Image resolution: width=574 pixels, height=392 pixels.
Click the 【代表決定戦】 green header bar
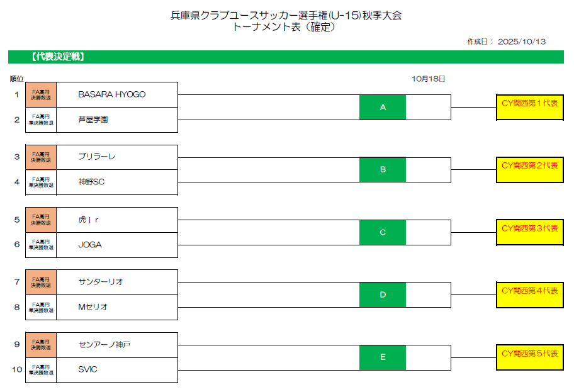(x=286, y=57)
